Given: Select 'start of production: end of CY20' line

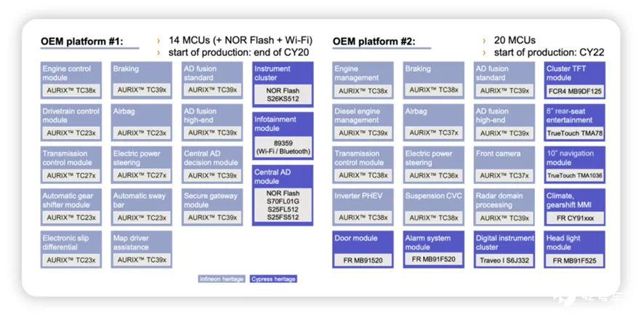Looking at the screenshot, I should (238, 52).
